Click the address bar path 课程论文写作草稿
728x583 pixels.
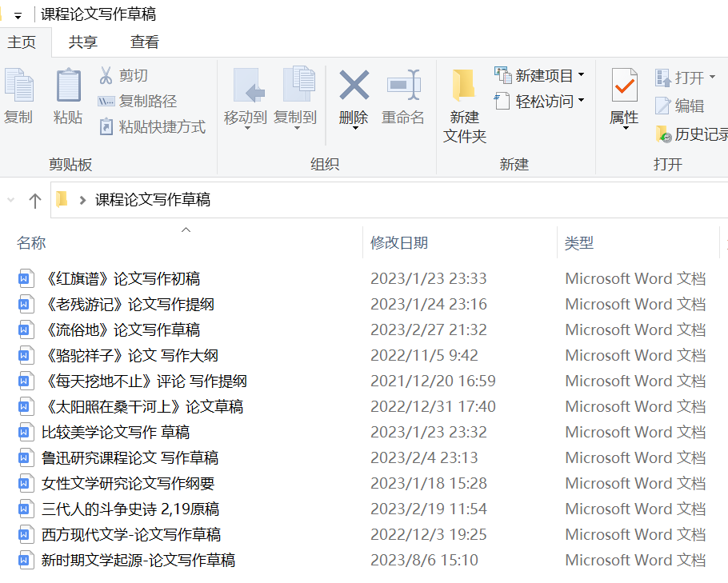tap(153, 200)
